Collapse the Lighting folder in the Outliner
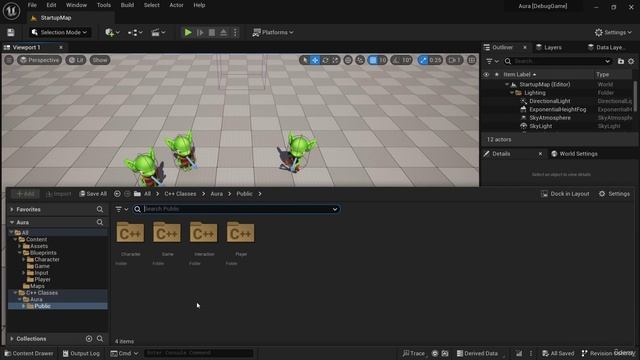This screenshot has height=360, width=640. click(512, 93)
